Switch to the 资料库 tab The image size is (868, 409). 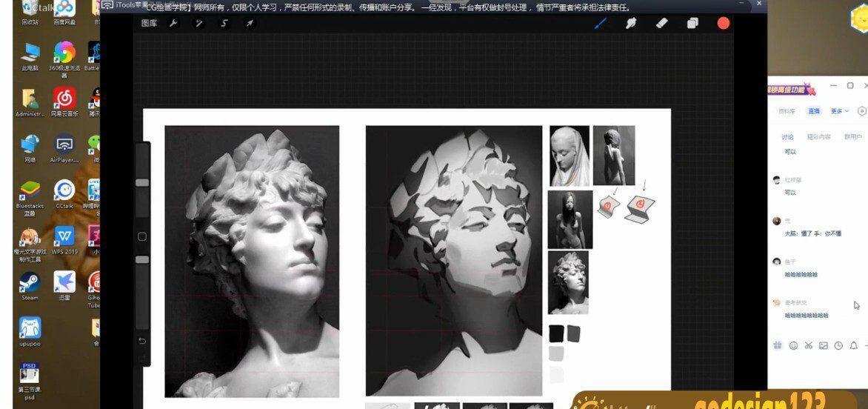click(787, 110)
